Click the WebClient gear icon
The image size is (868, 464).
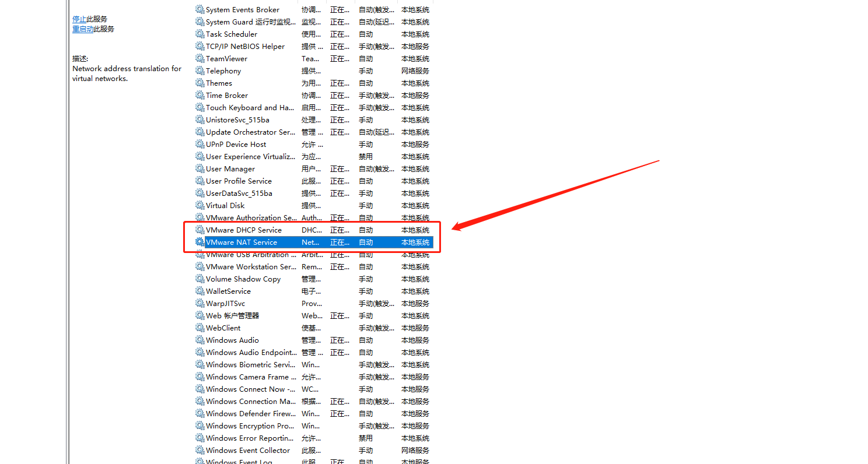click(200, 328)
